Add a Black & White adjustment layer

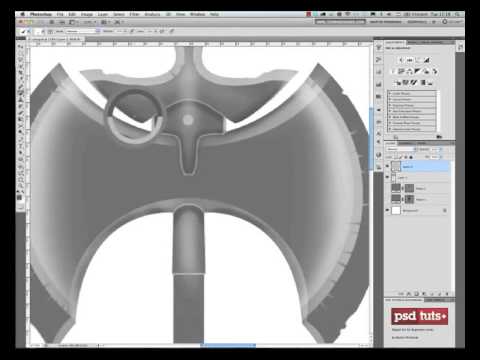point(418,71)
